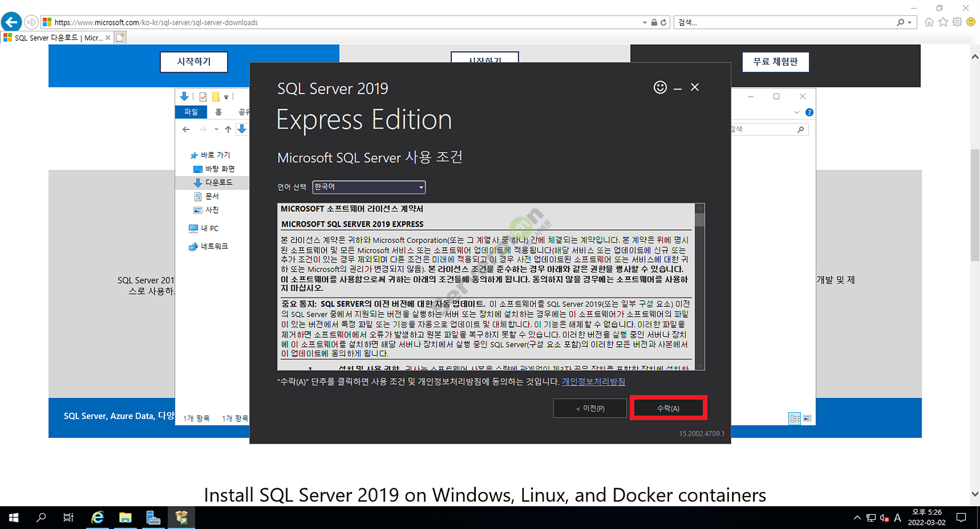Screen dimensions: 980x529
Task: Click the 수락(A) accept button
Action: click(668, 408)
